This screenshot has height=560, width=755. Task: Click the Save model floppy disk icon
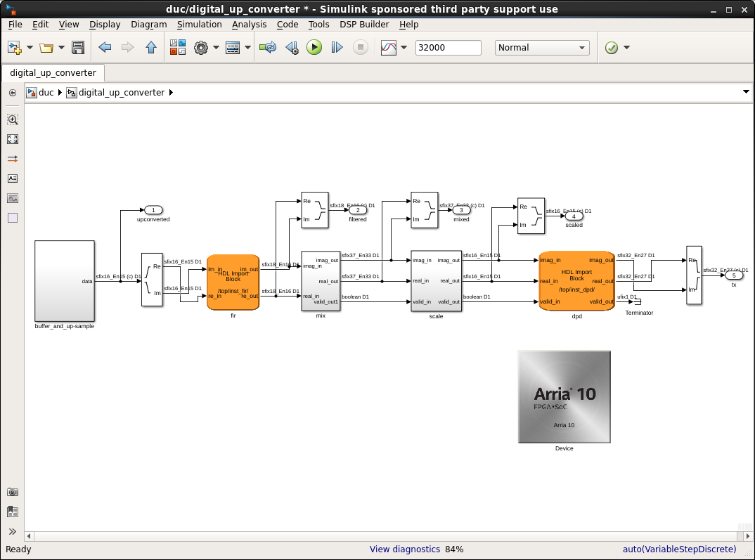tap(78, 48)
